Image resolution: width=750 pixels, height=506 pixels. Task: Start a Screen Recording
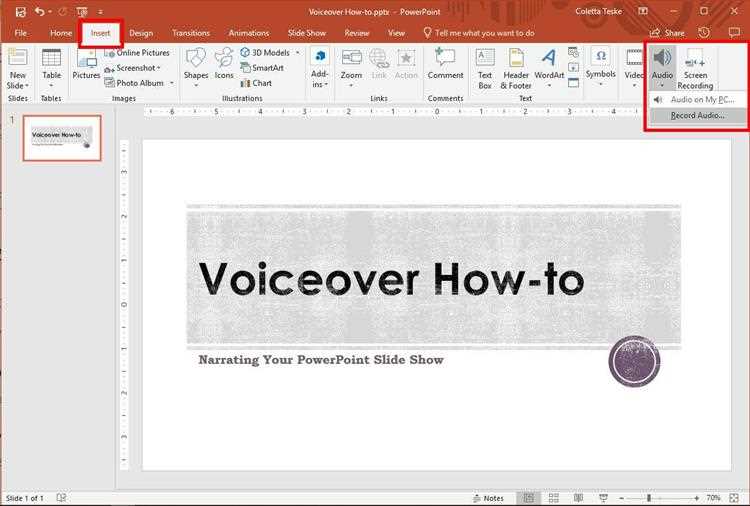pyautogui.click(x=695, y=68)
